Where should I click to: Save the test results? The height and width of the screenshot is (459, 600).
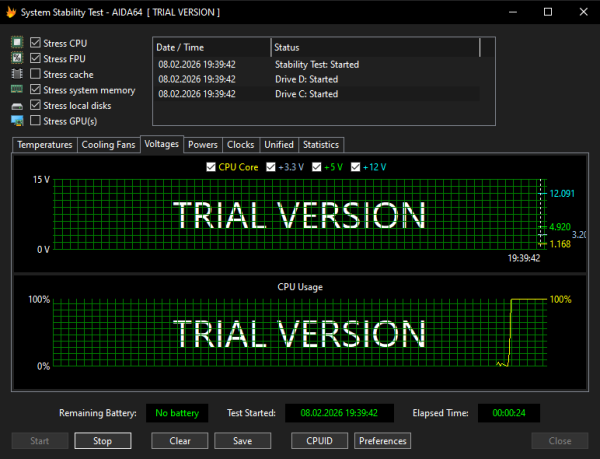click(x=243, y=441)
